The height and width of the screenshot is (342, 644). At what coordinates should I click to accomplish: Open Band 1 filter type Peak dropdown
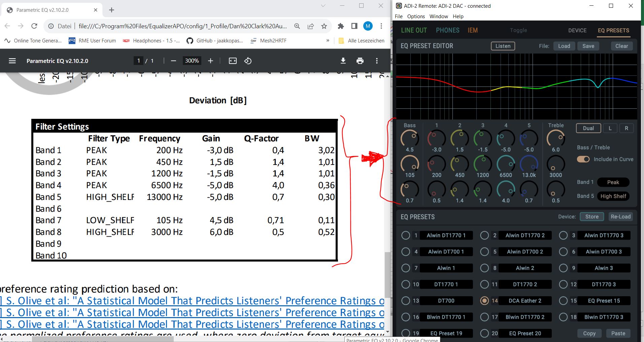pos(613,182)
